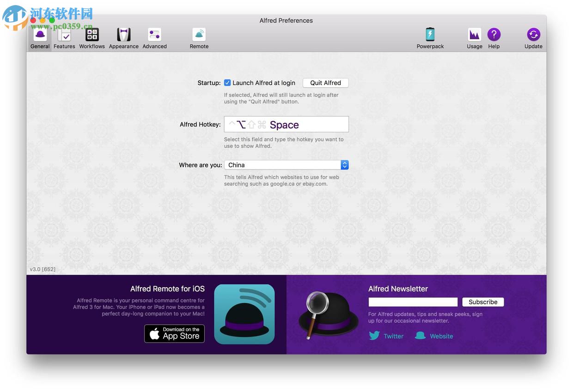
Task: Select the Alfred Hotkey field
Action: [x=286, y=124]
